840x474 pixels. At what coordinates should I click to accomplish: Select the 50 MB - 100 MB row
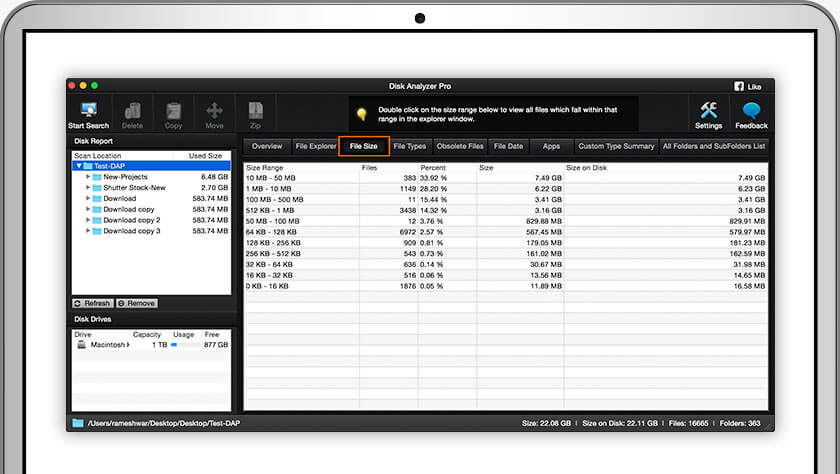click(x=506, y=221)
